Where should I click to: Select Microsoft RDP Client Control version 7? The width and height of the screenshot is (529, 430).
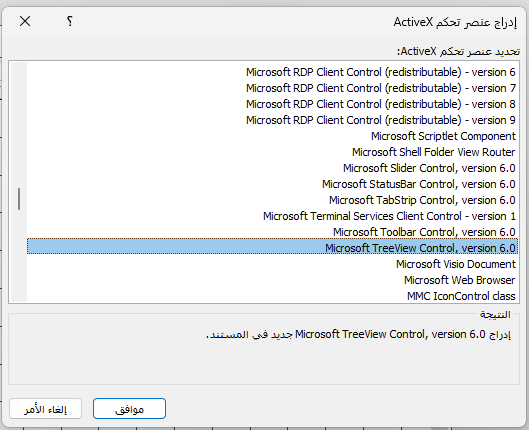click(x=272, y=88)
